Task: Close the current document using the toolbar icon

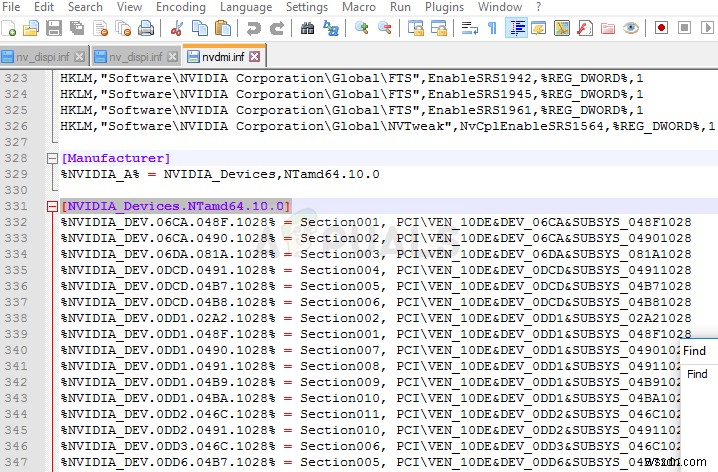Action: pyautogui.click(x=100, y=28)
